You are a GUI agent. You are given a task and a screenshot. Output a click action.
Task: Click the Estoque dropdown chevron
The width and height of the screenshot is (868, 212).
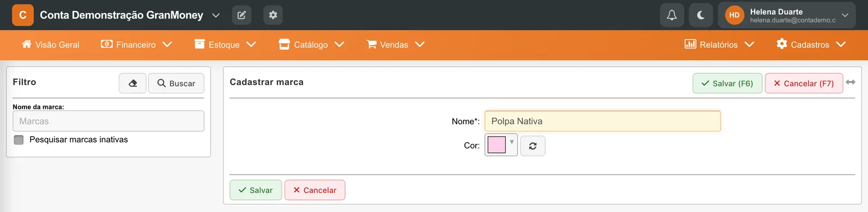[251, 44]
